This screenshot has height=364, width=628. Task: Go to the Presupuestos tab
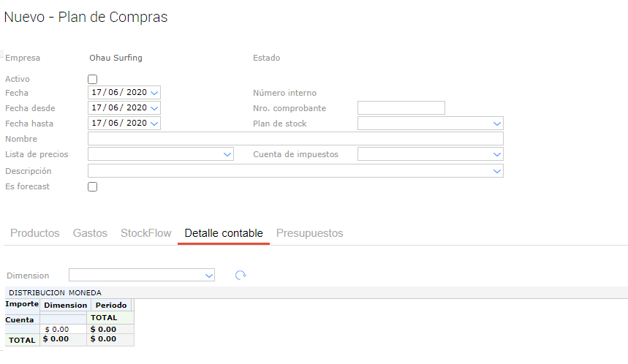coord(309,233)
